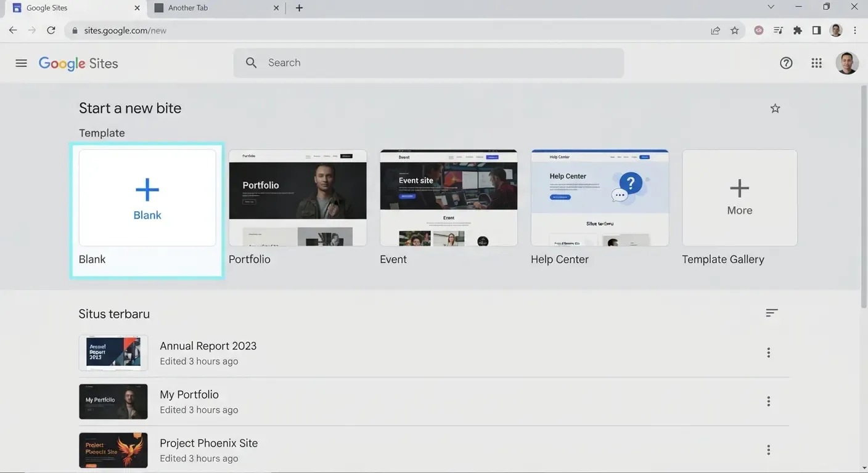
Task: Reload the current page
Action: tap(51, 30)
